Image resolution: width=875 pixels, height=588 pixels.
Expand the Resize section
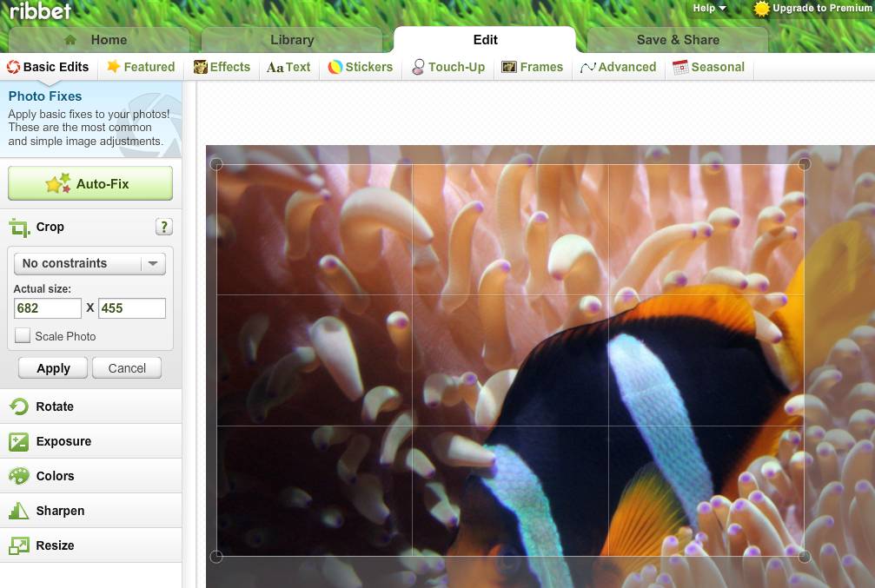click(91, 545)
